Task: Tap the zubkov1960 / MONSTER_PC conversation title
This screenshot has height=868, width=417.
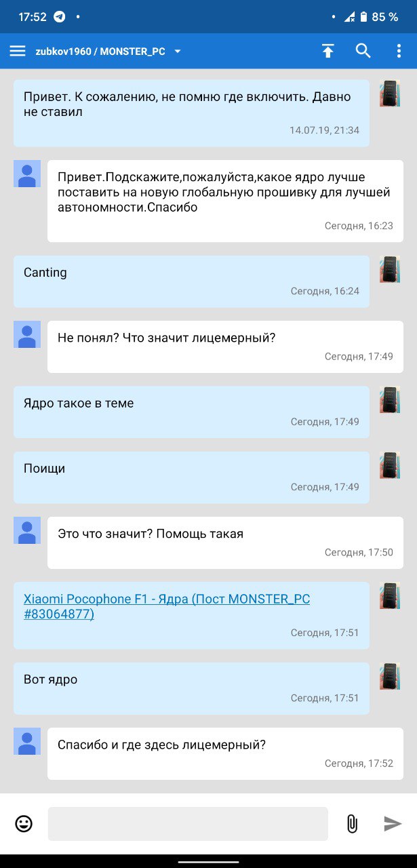Action: coord(100,52)
